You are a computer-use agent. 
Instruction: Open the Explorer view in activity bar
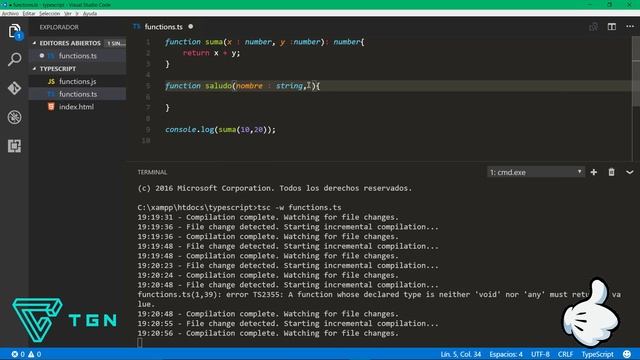(14, 31)
